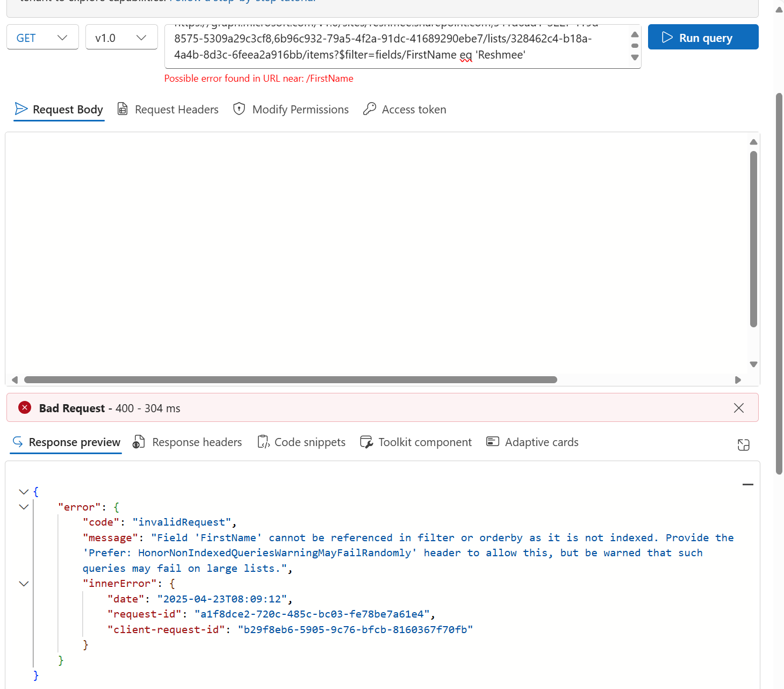The width and height of the screenshot is (784, 689).
Task: Select the Response preview tab
Action: point(66,442)
